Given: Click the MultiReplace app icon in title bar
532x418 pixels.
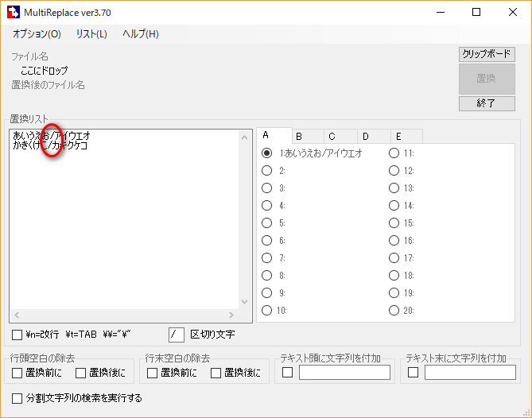Looking at the screenshot, I should [x=14, y=12].
